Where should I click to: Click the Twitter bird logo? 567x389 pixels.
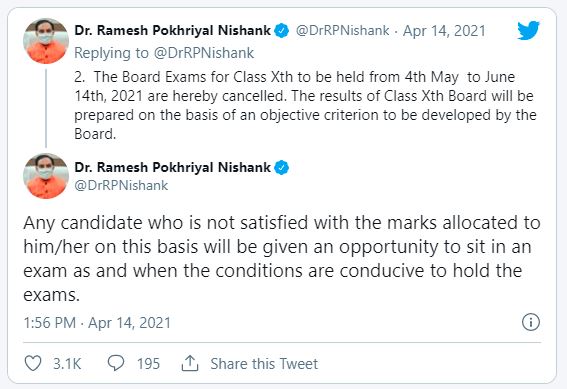coord(528,31)
